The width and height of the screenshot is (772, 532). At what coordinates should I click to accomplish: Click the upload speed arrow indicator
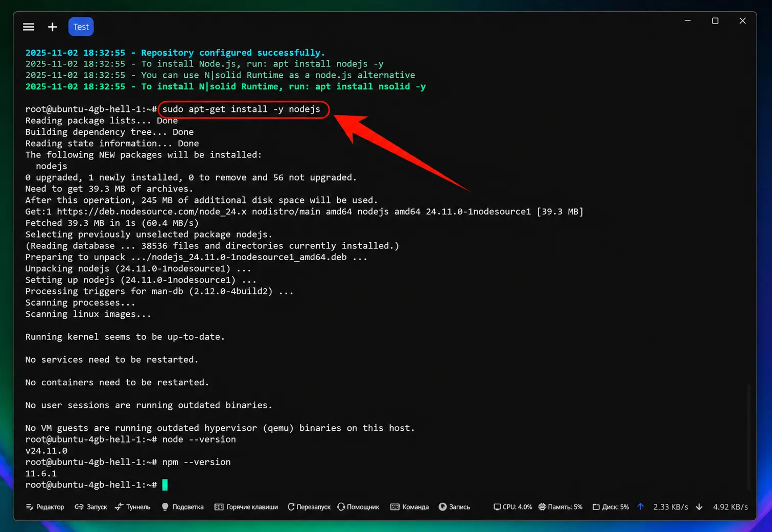point(640,506)
